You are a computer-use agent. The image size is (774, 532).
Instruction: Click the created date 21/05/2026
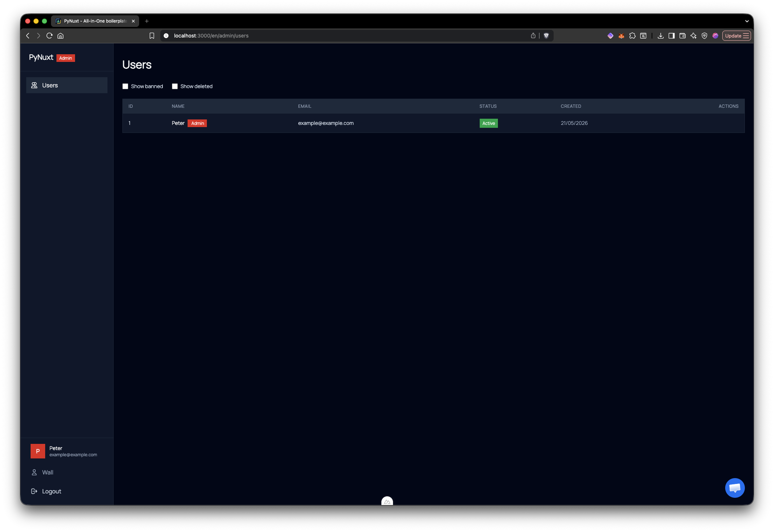tap(574, 123)
